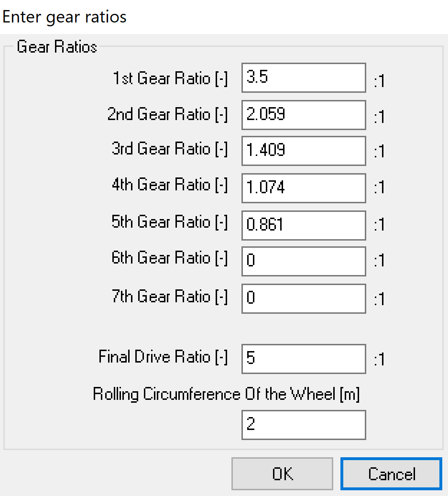
Task: Click the "2nd Gear Ratio [-]" label text
Action: (167, 115)
